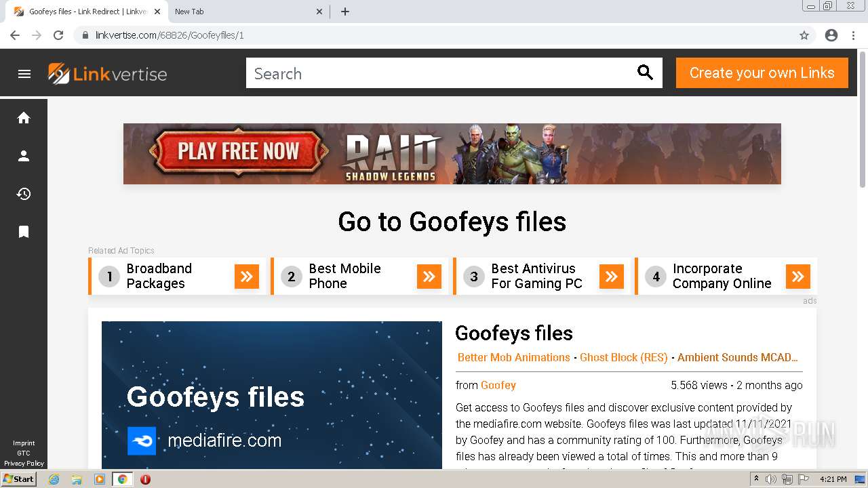Open the Chrome three-dot menu
The width and height of the screenshot is (868, 488).
coord(853,35)
